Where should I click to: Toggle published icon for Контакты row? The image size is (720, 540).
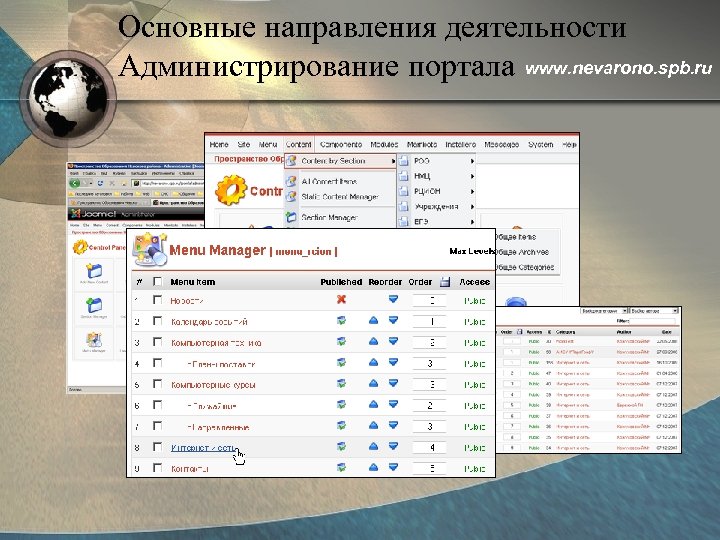(341, 467)
